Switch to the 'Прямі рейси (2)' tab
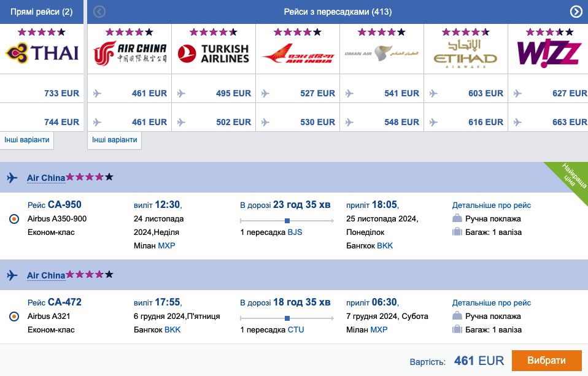588x376 pixels. [x=41, y=12]
